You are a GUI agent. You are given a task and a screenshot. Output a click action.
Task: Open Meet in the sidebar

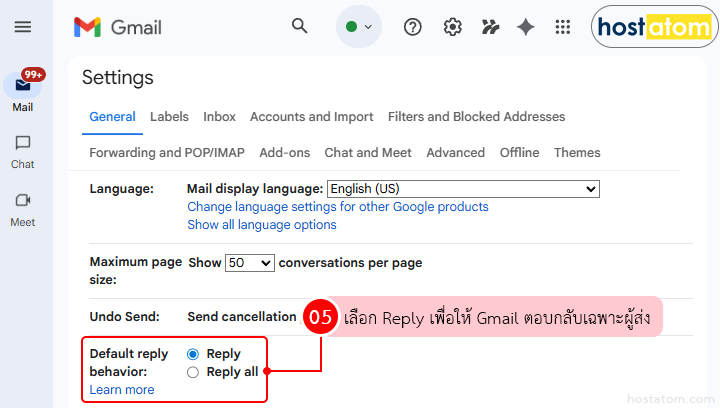(22, 210)
